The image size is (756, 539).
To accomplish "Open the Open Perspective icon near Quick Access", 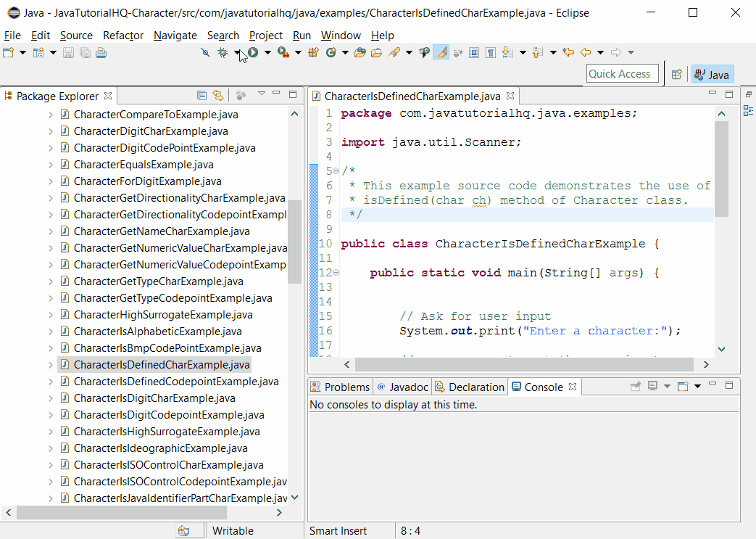I will 676,73.
